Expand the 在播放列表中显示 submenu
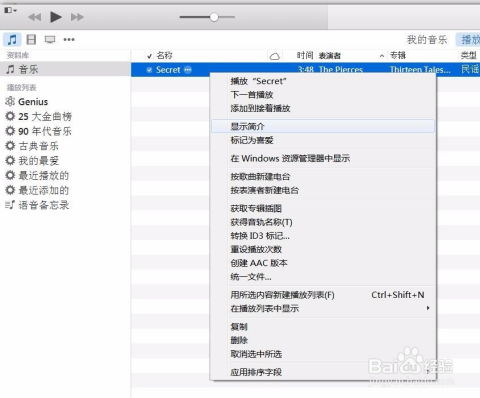 (x=323, y=308)
